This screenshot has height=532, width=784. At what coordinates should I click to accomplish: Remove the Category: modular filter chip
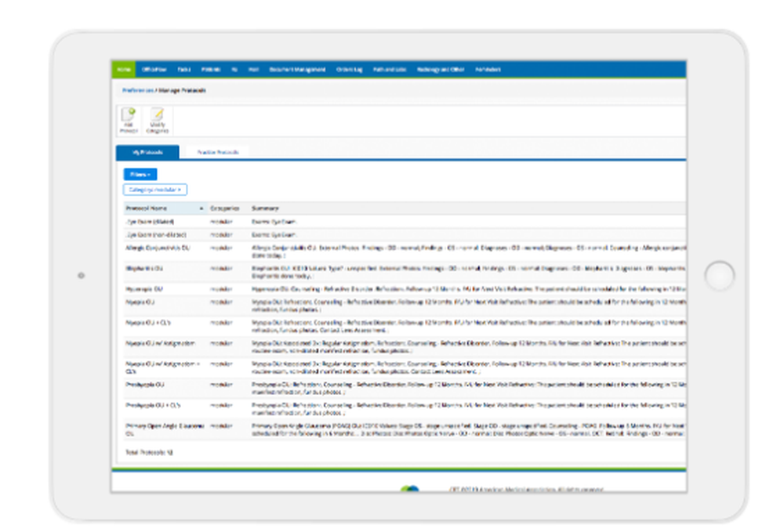pos(155,190)
